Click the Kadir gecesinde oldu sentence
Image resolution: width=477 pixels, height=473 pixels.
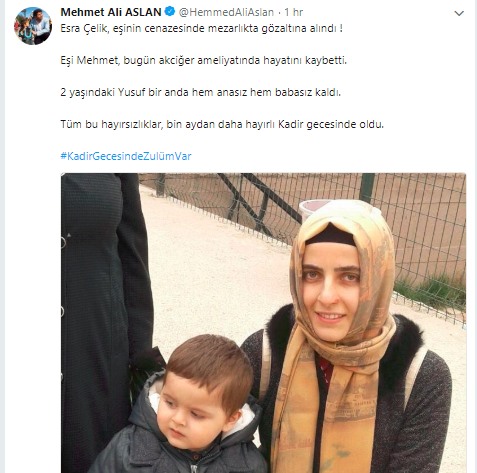coord(222,124)
